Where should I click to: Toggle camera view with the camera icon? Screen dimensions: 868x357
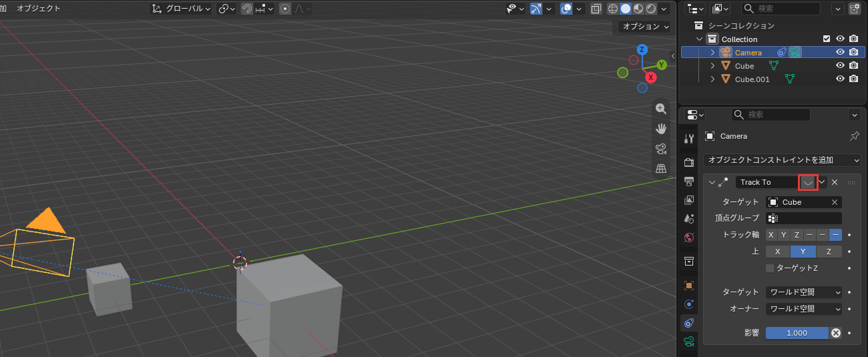coord(661,149)
